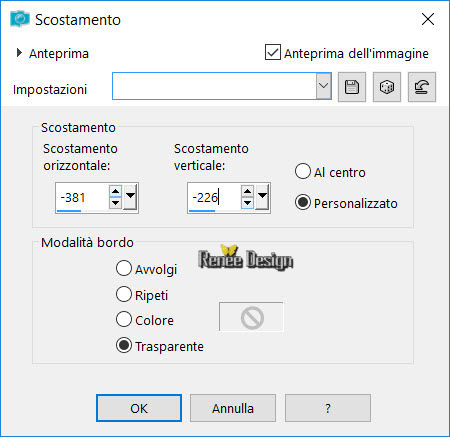Viewport: 450px width, 437px height.
Task: Increase vertical offset with up arrow
Action: 247,192
